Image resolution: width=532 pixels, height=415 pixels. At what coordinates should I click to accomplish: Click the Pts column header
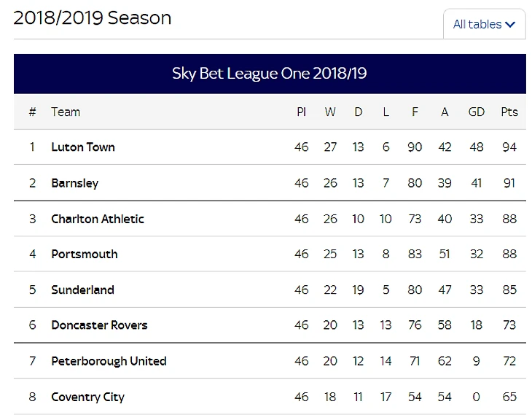[509, 112]
